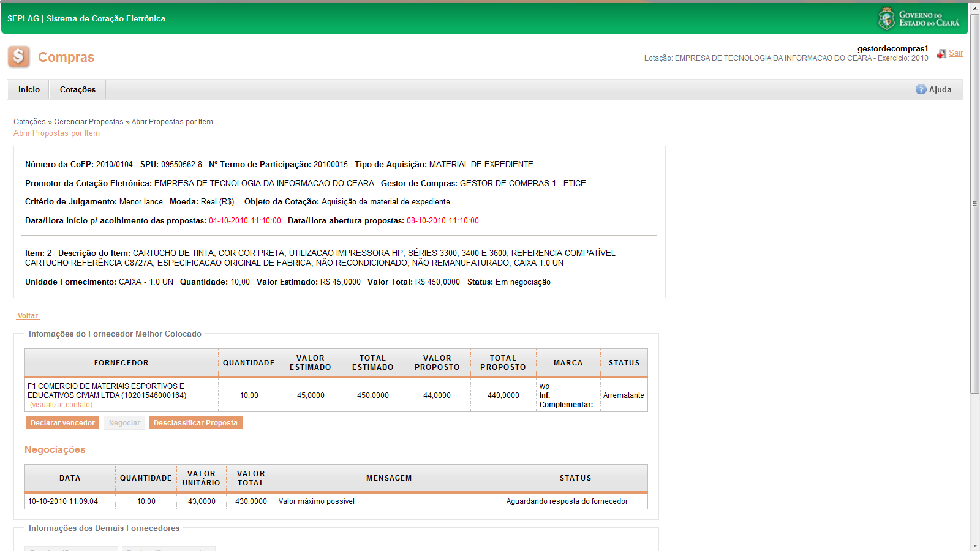Select the Arrematante status cell
The height and width of the screenshot is (551, 980).
point(624,395)
